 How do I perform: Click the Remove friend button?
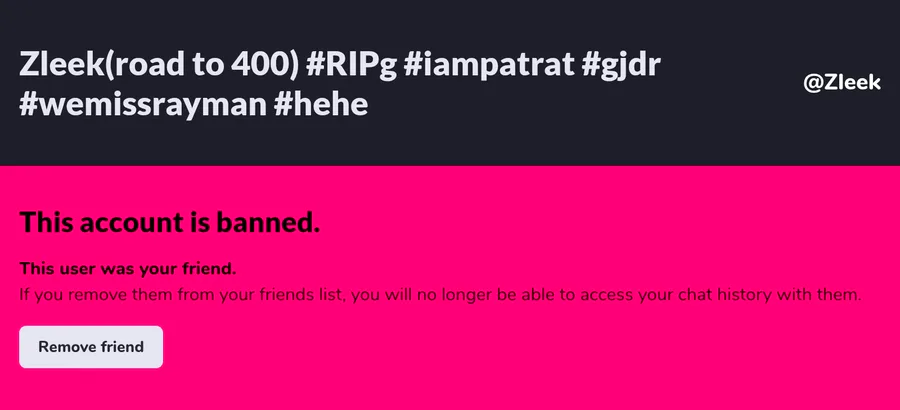[x=91, y=347]
